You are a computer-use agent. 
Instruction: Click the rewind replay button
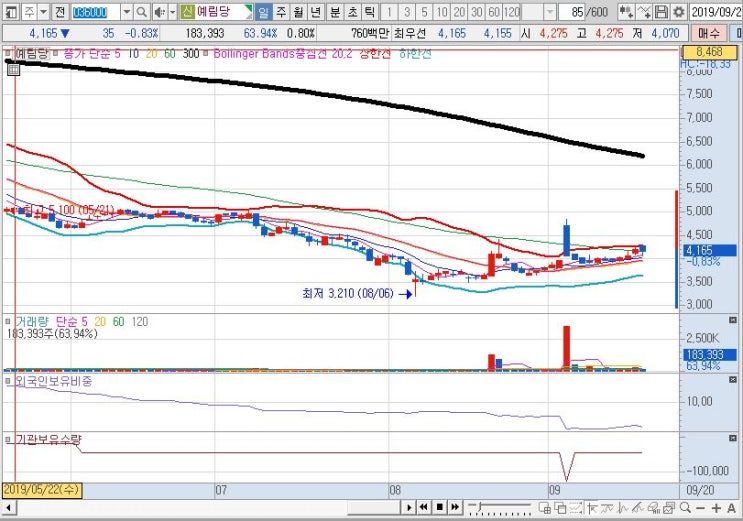click(423, 508)
